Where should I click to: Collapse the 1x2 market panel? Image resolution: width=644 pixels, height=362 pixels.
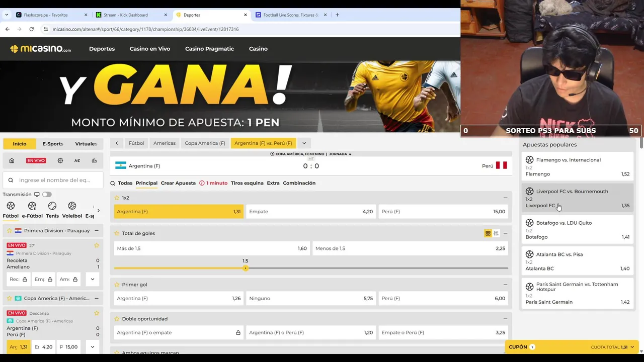pyautogui.click(x=505, y=198)
